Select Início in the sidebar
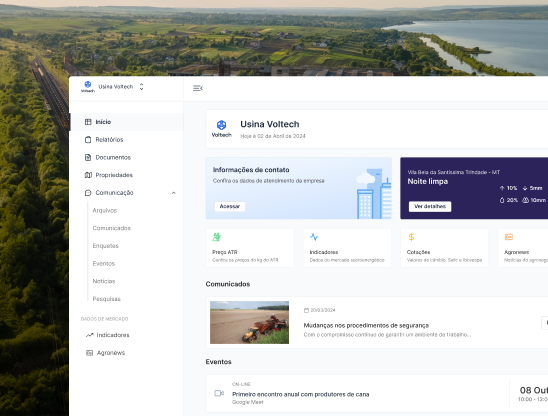Viewport: 548px width, 416px height. pos(126,122)
